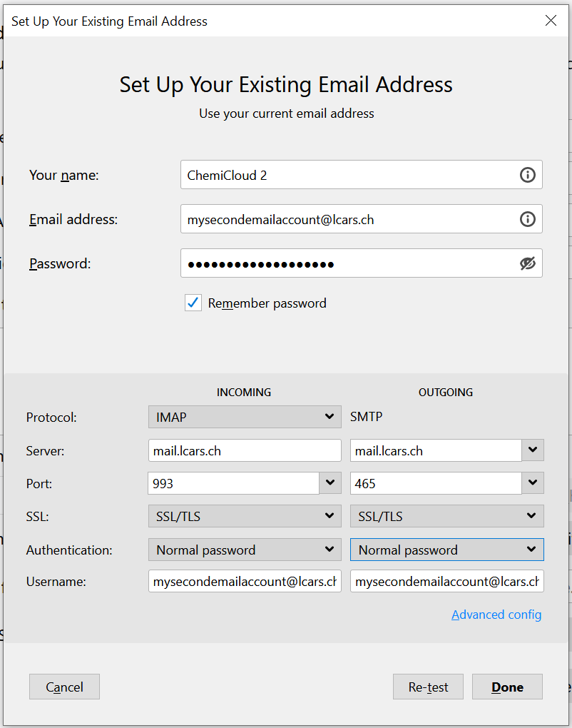Click the Done button
572x728 pixels.
click(x=507, y=687)
